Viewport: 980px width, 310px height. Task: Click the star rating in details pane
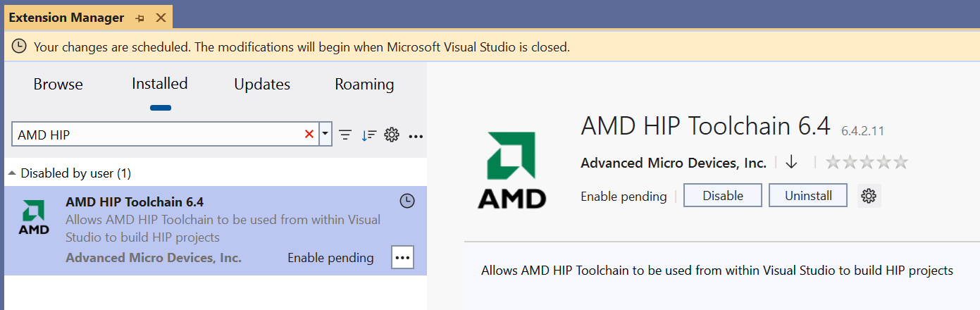pyautogui.click(x=867, y=163)
